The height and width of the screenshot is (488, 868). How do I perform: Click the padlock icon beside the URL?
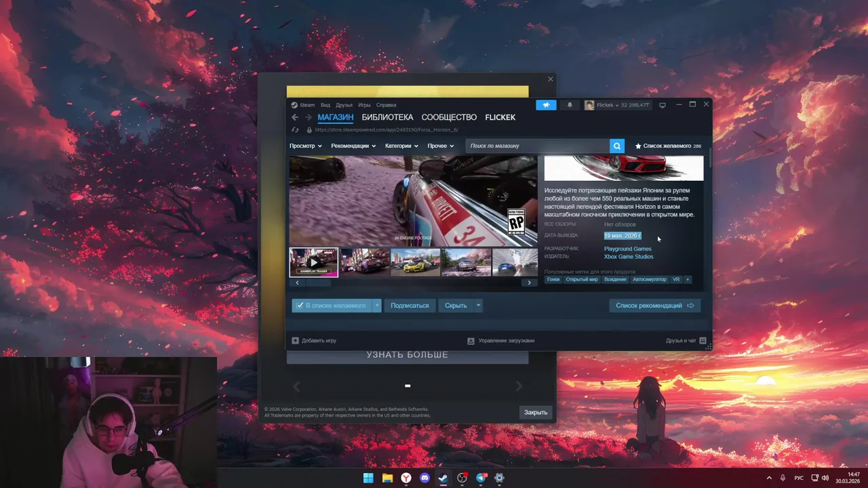click(x=309, y=129)
